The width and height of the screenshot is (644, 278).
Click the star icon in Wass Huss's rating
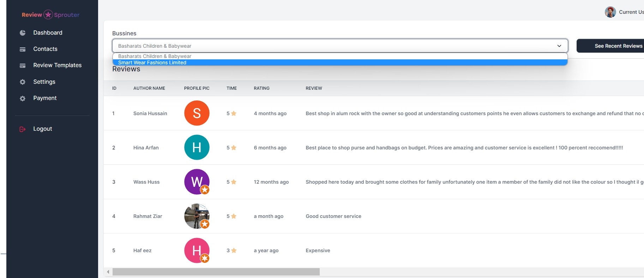[x=234, y=182]
